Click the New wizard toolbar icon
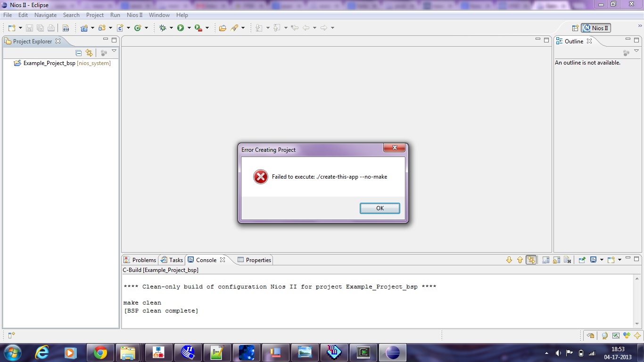The height and width of the screenshot is (362, 644). (x=12, y=28)
